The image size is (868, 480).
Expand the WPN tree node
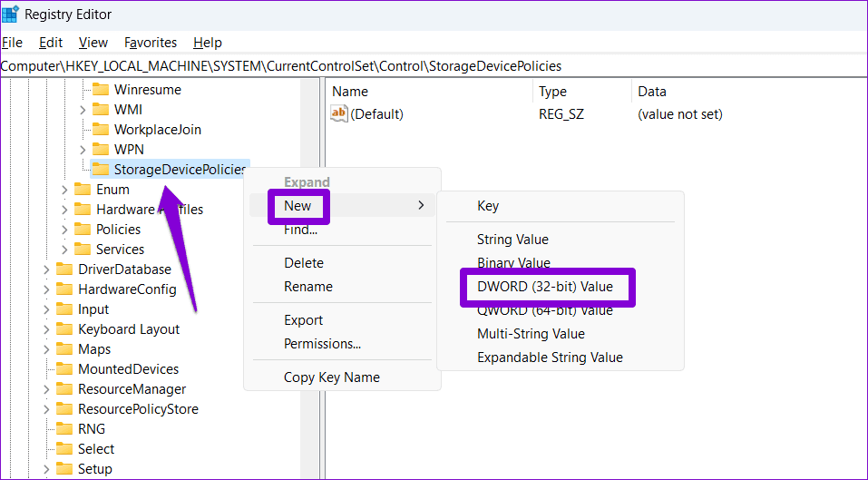click(x=83, y=150)
